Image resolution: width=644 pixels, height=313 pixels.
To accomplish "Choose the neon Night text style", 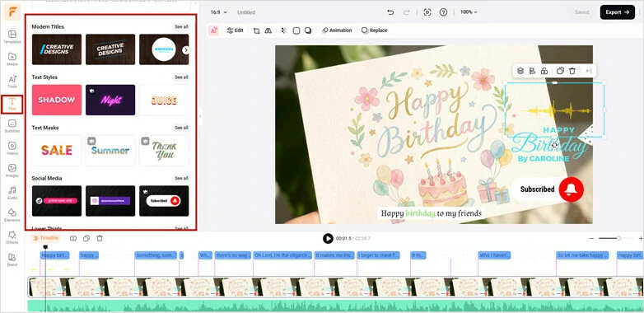I will [110, 100].
